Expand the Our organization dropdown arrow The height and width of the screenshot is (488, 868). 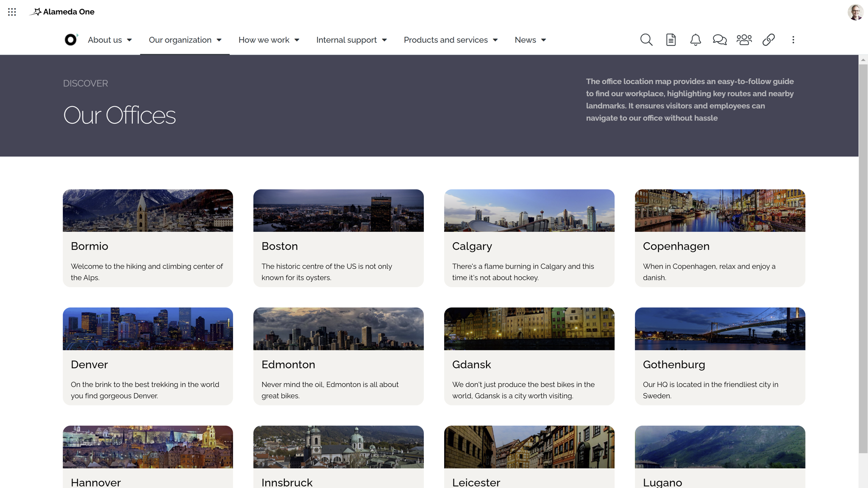219,40
